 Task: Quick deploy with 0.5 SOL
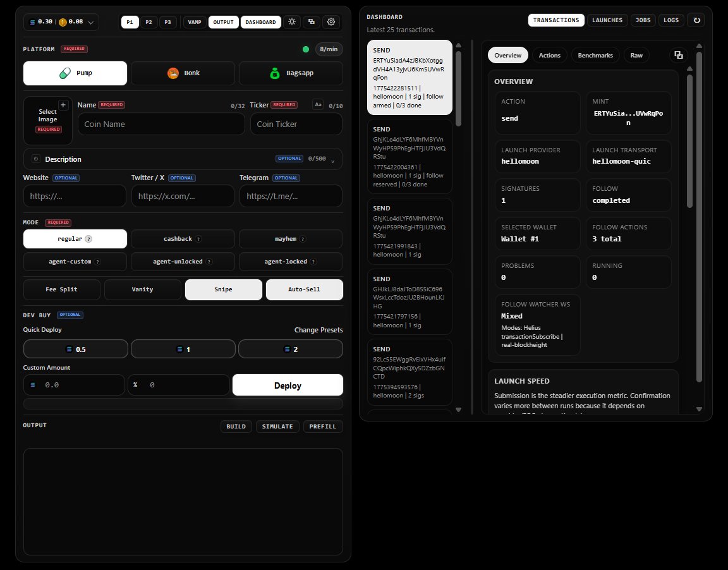pyautogui.click(x=76, y=349)
